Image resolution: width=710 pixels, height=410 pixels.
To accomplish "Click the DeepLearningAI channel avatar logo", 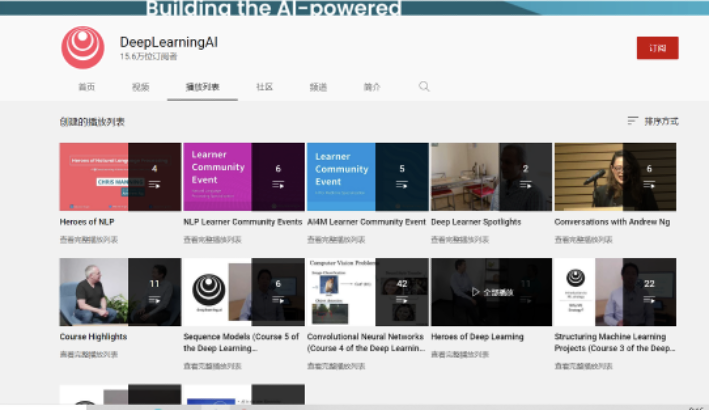I will (83, 48).
